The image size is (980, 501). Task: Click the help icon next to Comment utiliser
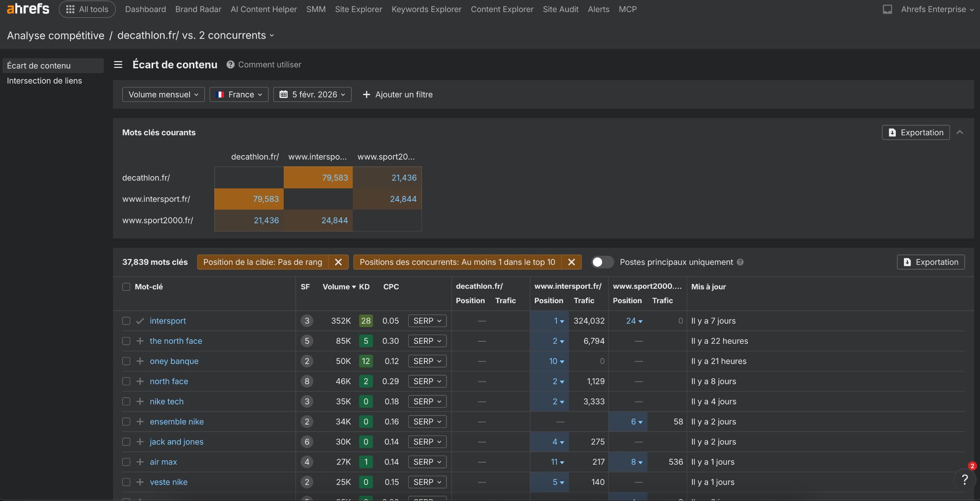click(x=231, y=65)
